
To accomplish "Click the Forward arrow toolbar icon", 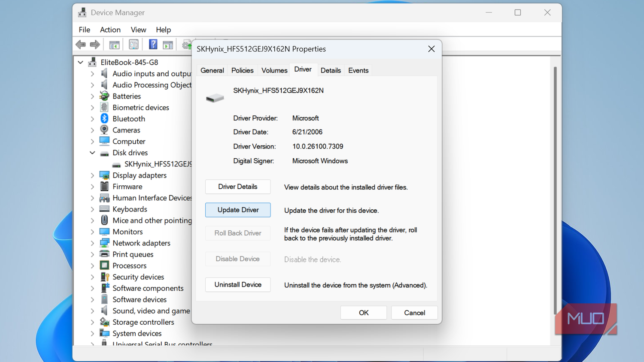I will [95, 44].
